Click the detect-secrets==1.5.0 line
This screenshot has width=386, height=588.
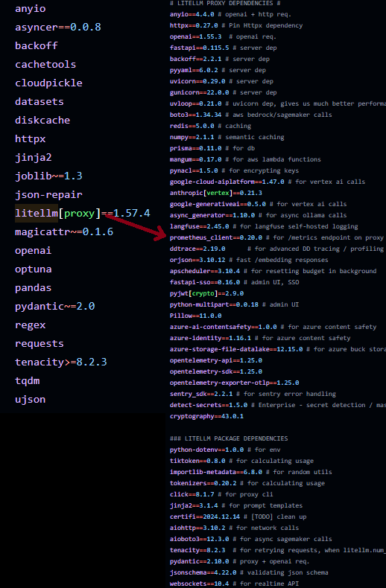pos(278,405)
